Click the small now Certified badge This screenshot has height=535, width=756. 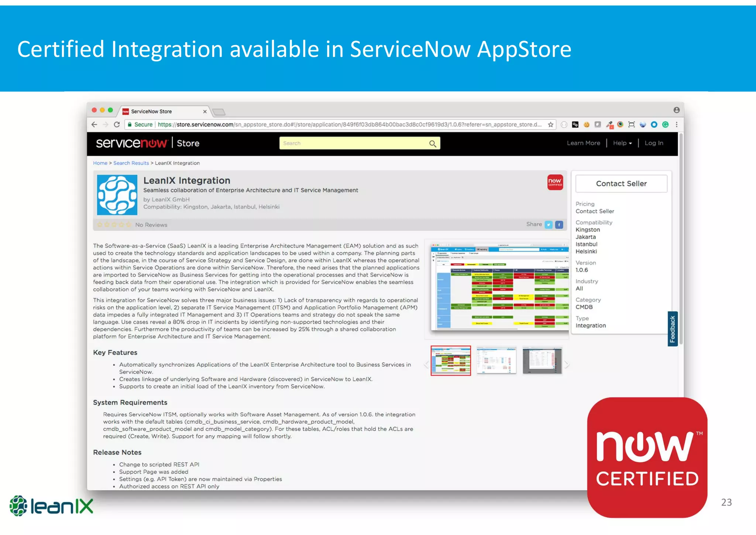click(x=555, y=182)
